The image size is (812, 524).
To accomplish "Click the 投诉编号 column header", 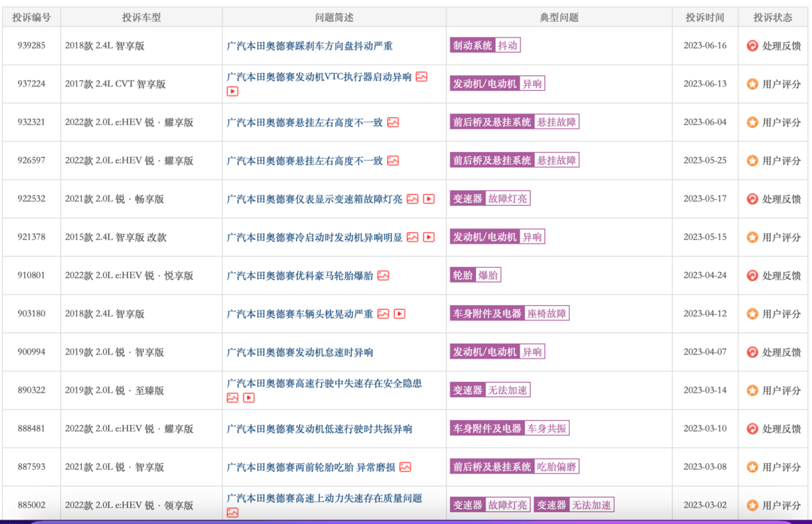I will [32, 17].
